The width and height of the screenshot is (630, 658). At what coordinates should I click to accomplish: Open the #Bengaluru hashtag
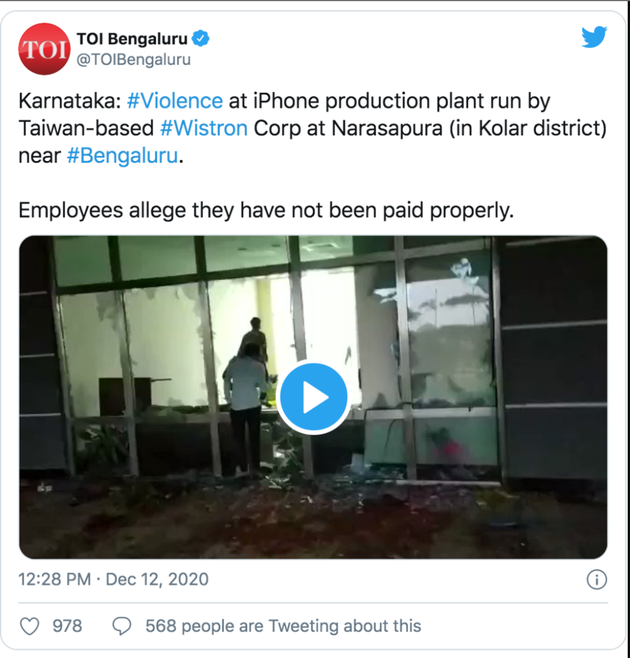click(x=123, y=156)
